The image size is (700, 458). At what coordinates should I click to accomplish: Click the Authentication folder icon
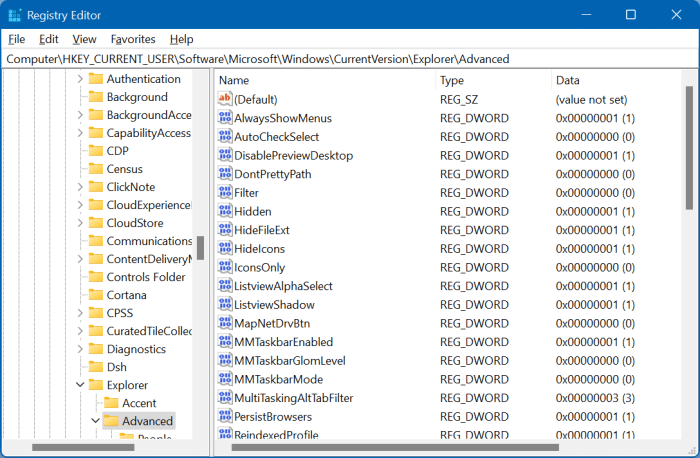click(x=96, y=79)
